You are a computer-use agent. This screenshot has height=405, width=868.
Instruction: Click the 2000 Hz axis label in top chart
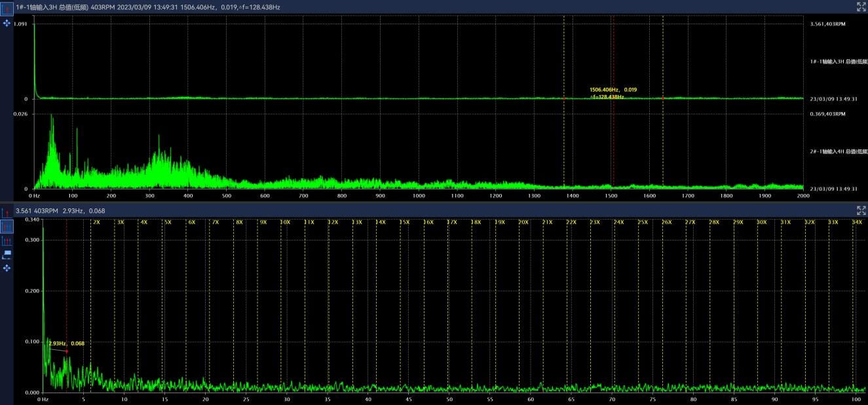pos(803,196)
